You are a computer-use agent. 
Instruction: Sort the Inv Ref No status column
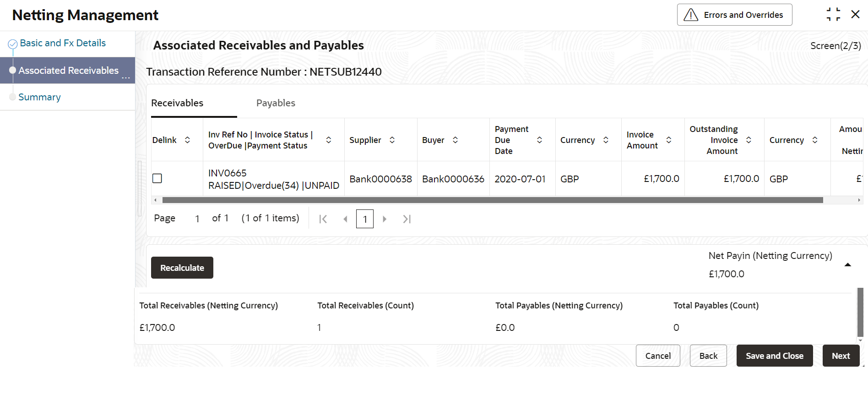(329, 140)
